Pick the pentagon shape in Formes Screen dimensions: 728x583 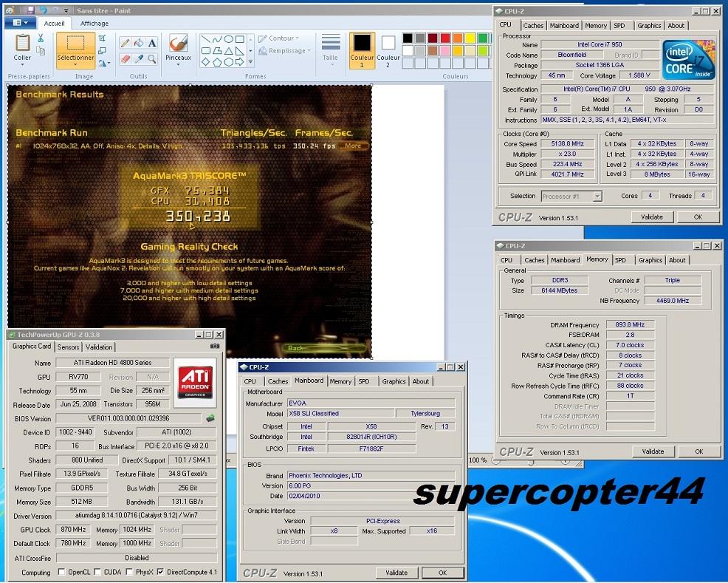(x=217, y=62)
